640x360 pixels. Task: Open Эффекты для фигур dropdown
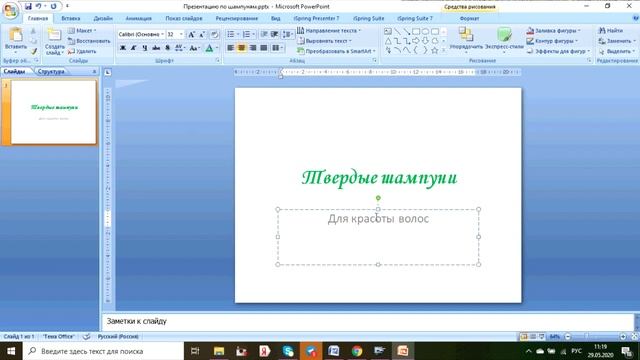coord(558,51)
